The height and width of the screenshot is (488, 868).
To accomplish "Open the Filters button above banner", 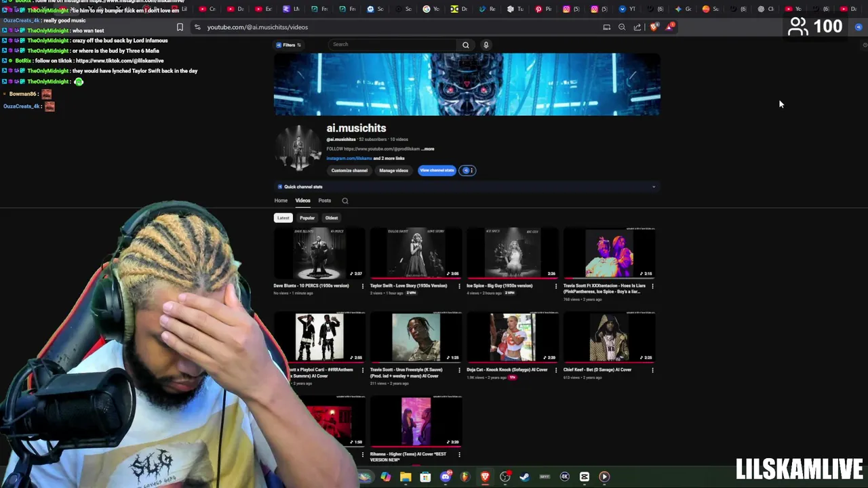I will point(288,45).
